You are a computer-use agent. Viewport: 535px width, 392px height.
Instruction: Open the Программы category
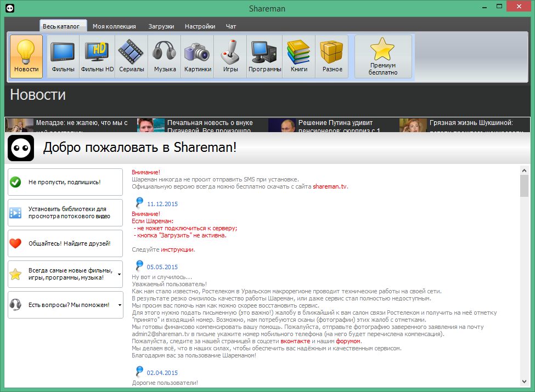pos(265,56)
